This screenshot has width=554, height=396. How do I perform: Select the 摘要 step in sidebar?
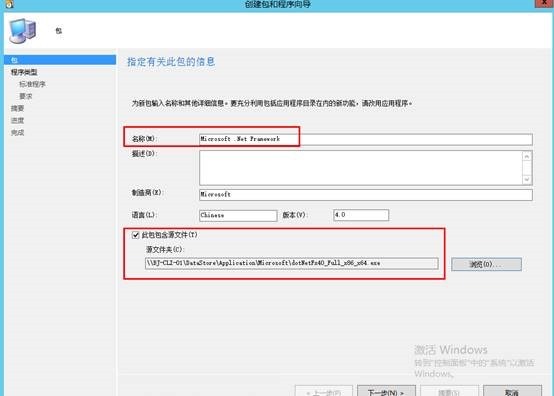17,108
